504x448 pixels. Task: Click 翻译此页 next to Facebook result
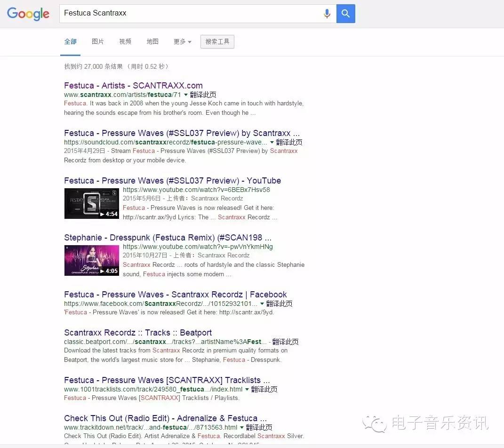pyautogui.click(x=279, y=304)
